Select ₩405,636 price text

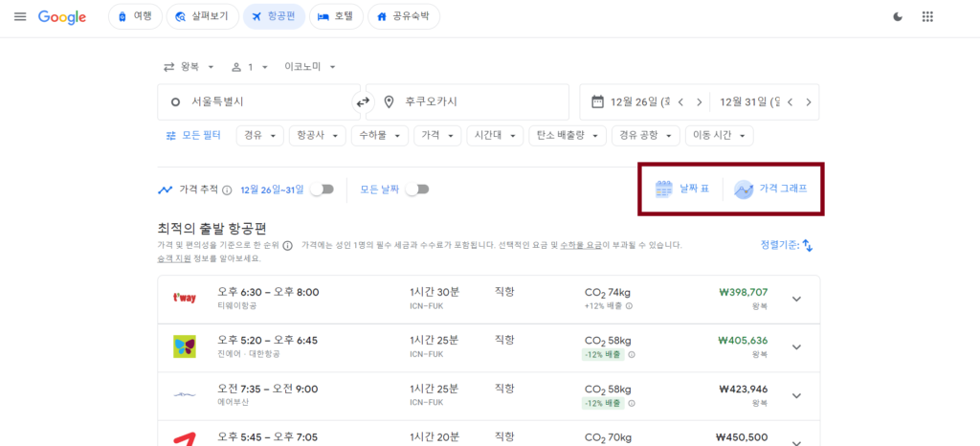[x=743, y=341]
